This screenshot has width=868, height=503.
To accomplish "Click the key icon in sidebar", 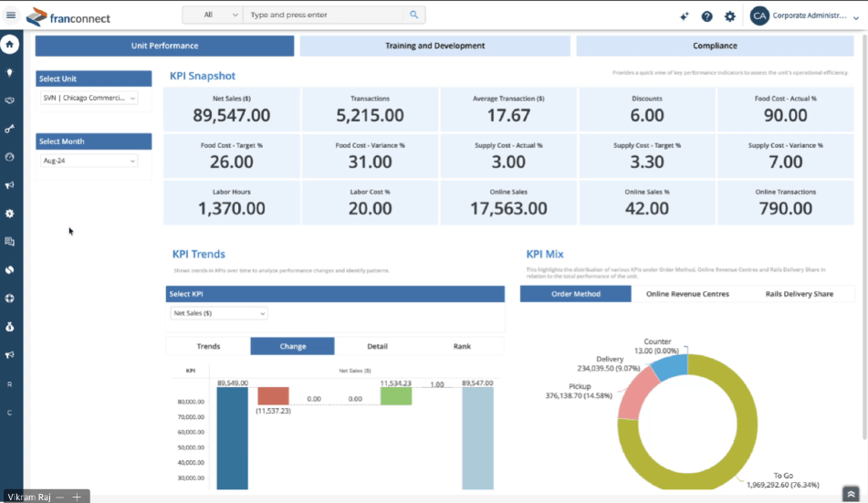I will 10,129.
